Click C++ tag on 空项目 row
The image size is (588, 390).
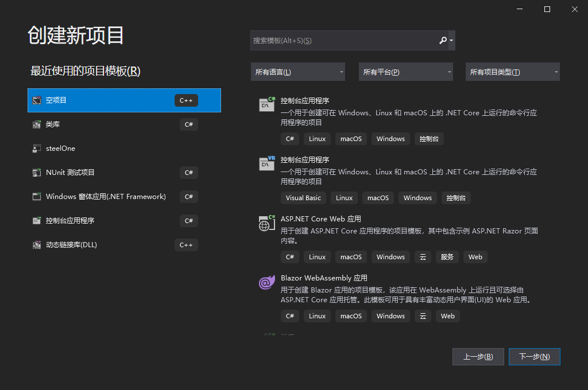pyautogui.click(x=186, y=100)
